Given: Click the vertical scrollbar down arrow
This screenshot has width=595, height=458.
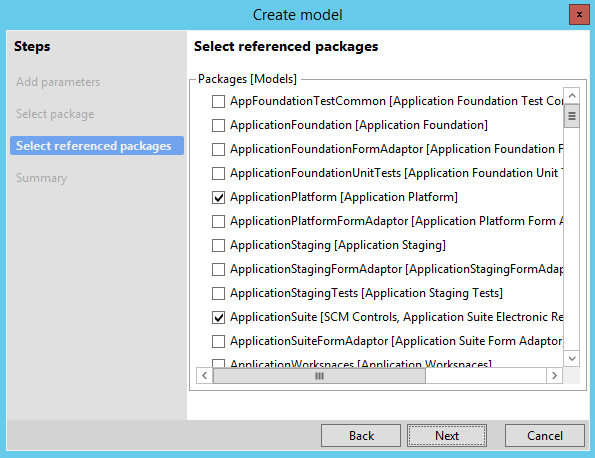Looking at the screenshot, I should [572, 358].
